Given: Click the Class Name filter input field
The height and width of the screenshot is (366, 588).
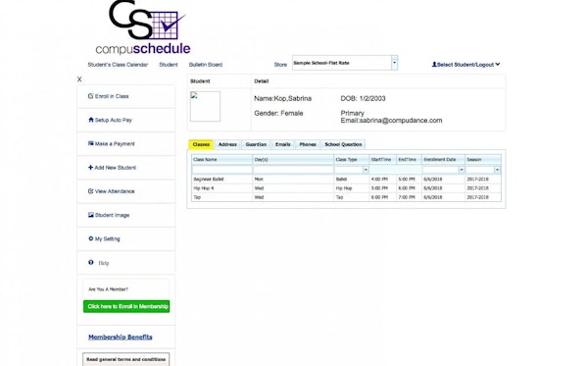Looking at the screenshot, I should tap(222, 170).
